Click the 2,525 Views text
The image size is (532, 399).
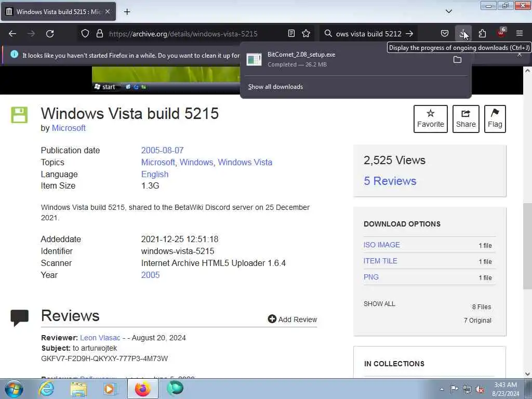coord(394,160)
